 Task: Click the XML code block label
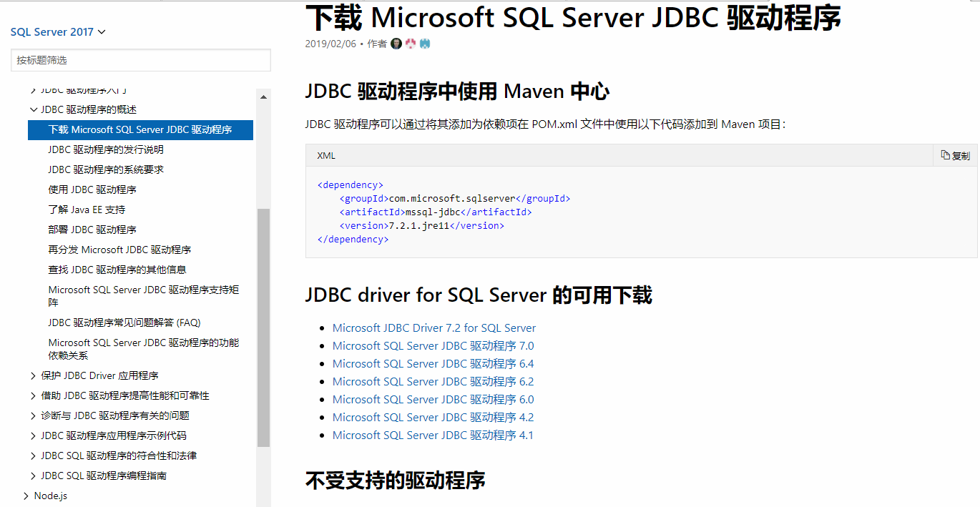[326, 155]
